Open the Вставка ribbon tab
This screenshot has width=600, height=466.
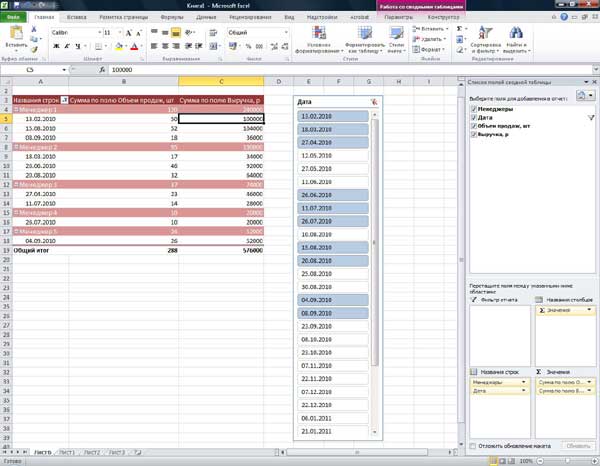coord(76,17)
